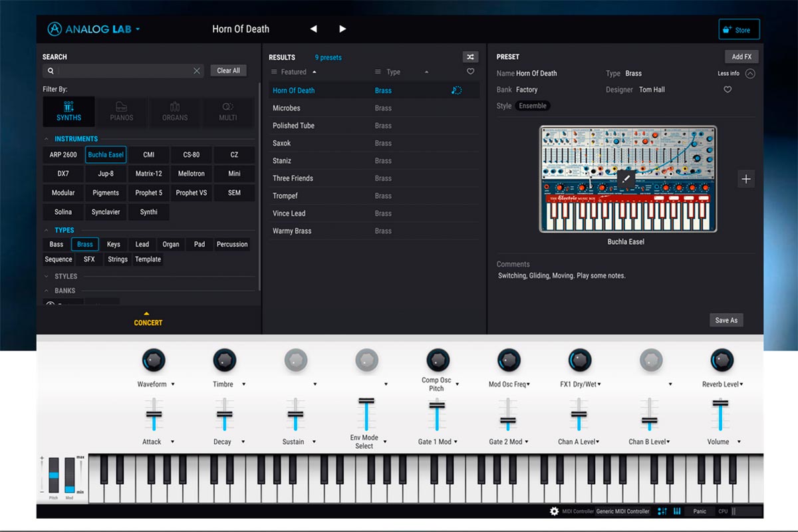Favorite the preset with the heart beside Designer
Viewport: 798px width, 532px height.
click(x=728, y=90)
